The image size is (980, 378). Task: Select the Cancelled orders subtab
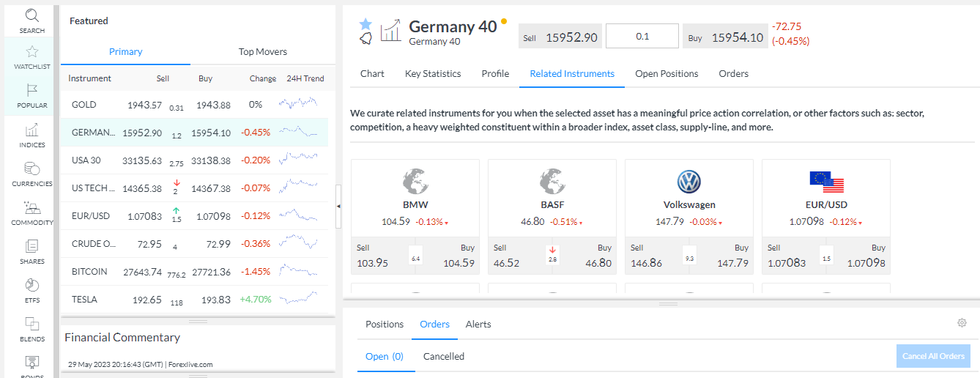(444, 357)
